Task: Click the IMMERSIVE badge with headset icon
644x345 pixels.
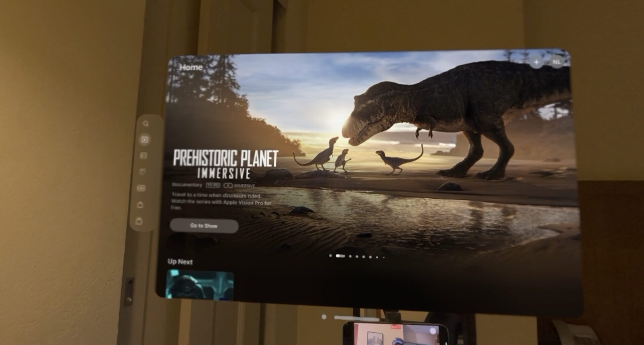Action: (x=239, y=186)
